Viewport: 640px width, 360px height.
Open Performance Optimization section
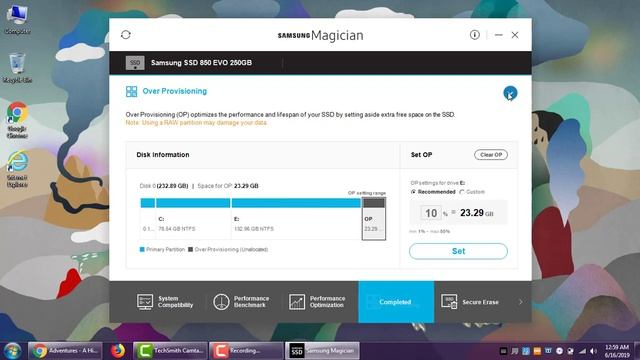point(317,302)
